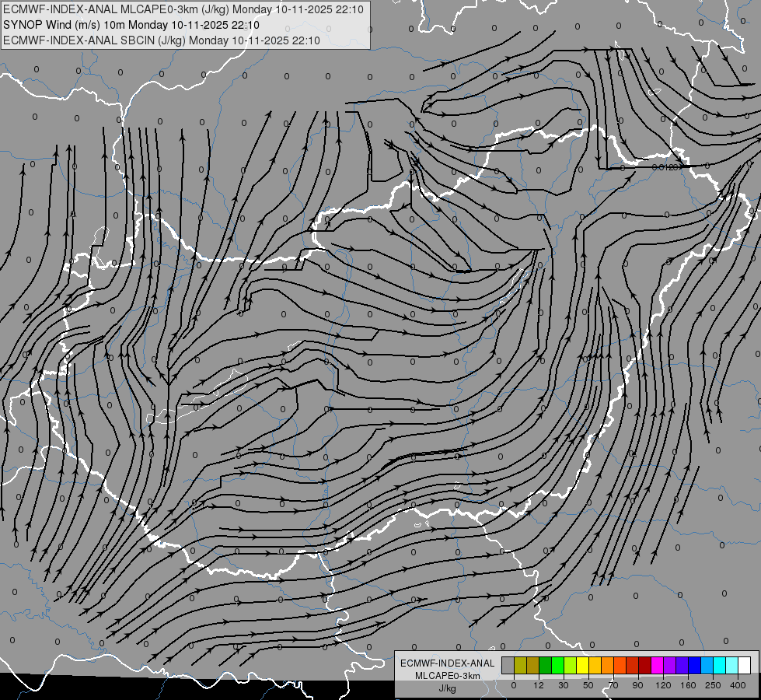Click the ECMWF-INDEX-ANAL MLCAPE0-3km header line
Screen dimensions: 761x700
183,9
